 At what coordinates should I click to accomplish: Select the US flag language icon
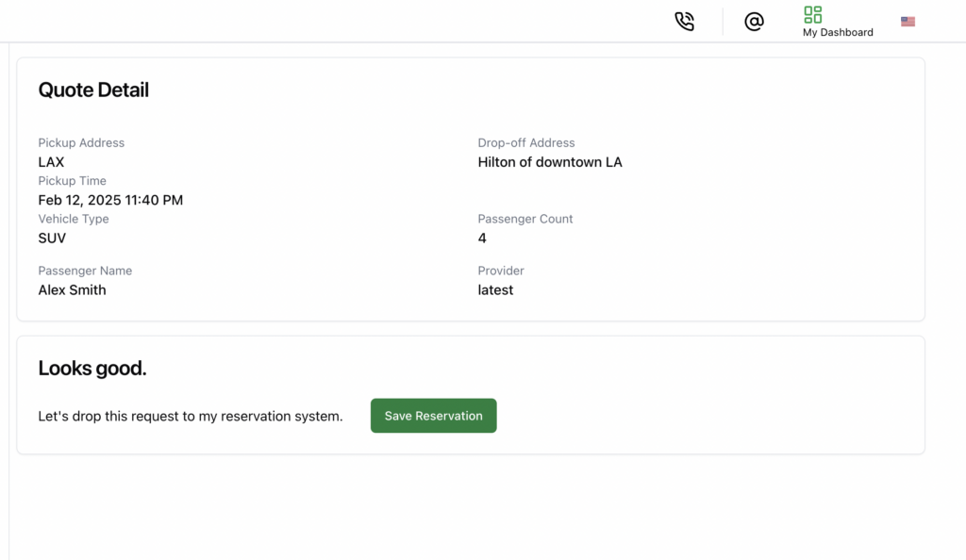pyautogui.click(x=908, y=22)
